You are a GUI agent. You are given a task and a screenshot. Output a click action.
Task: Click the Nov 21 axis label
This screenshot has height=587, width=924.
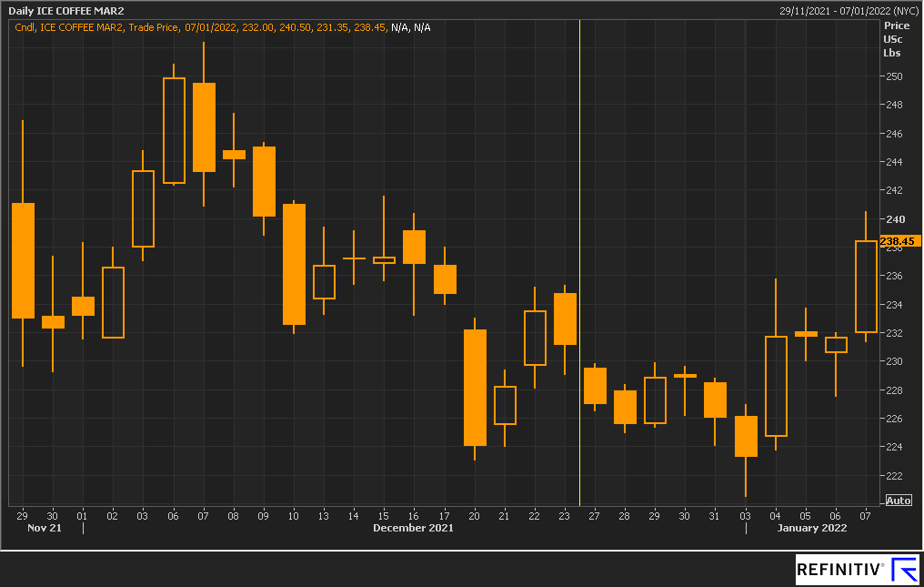[x=45, y=528]
